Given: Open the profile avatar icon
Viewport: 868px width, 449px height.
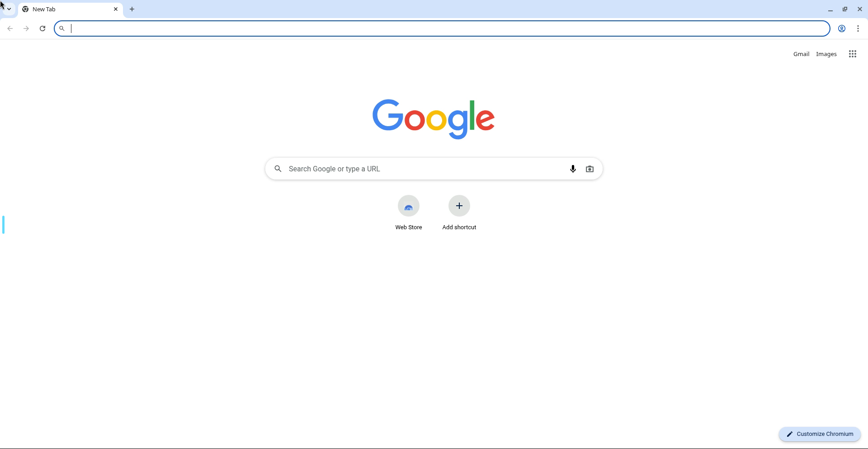Looking at the screenshot, I should [842, 28].
